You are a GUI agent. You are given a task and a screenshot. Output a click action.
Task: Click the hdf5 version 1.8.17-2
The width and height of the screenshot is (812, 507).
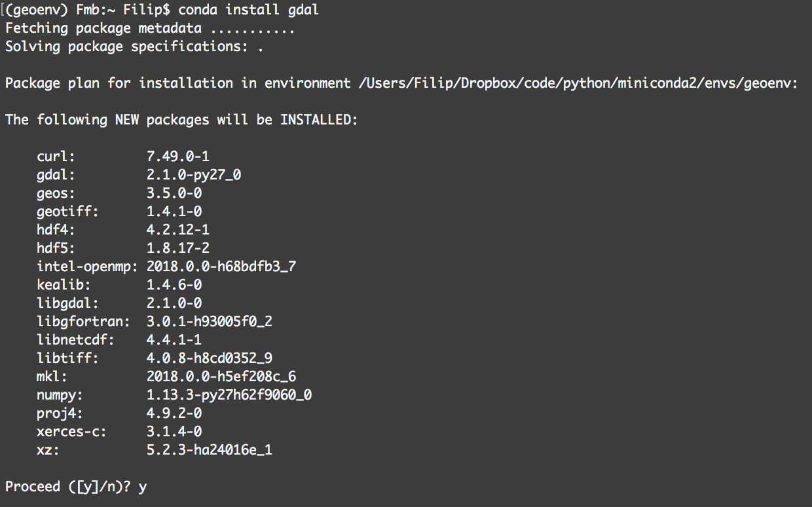[178, 248]
